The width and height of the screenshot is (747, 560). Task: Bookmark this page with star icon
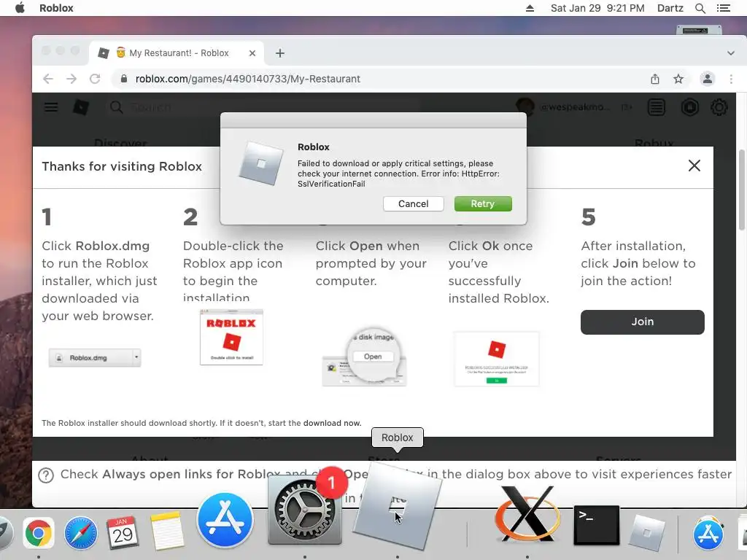click(678, 79)
